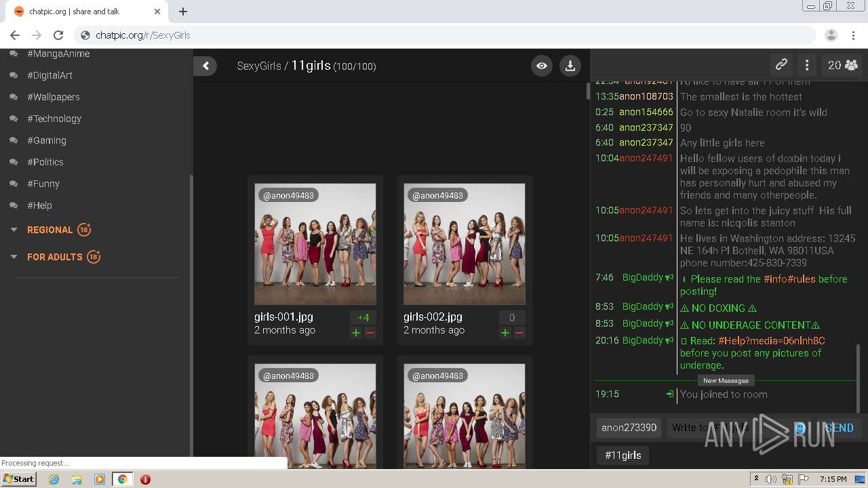Viewport: 868px width, 488px height.
Task: Click #Wallpapers chat bubble icon
Action: coord(14,97)
